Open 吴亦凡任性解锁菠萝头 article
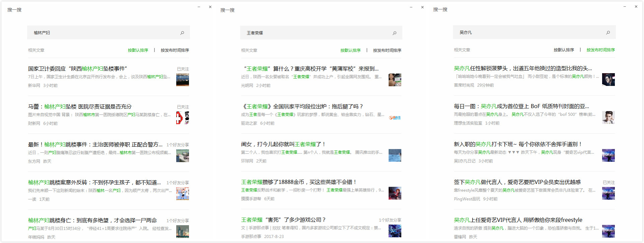644x243 pixels. click(523, 68)
